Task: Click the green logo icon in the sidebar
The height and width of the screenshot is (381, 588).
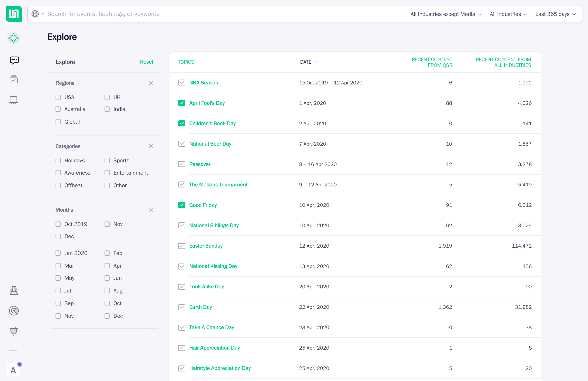Action: pos(14,14)
